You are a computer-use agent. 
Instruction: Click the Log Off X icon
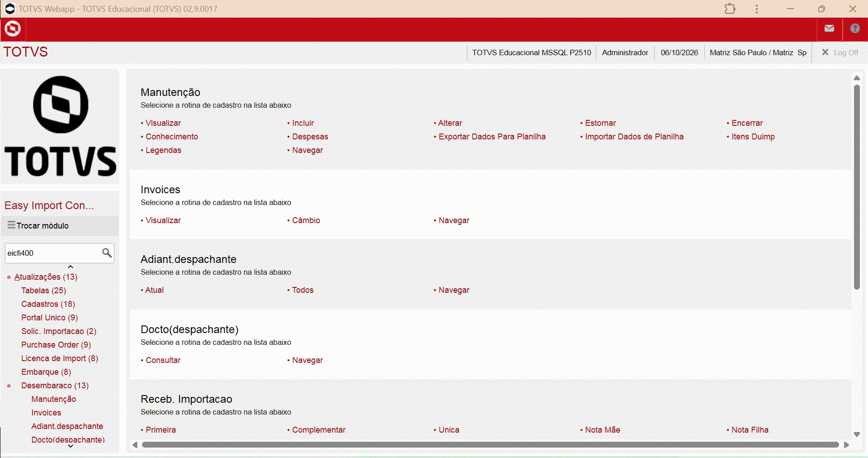pos(825,52)
